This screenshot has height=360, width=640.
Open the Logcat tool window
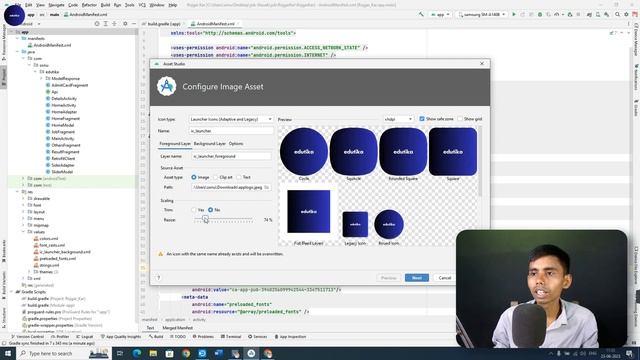[84, 337]
